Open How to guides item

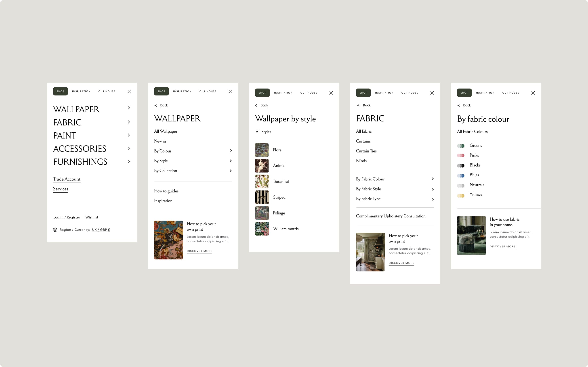pos(166,191)
